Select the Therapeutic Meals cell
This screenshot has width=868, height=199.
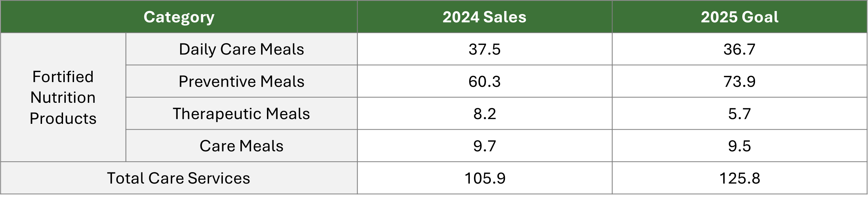[x=241, y=113]
